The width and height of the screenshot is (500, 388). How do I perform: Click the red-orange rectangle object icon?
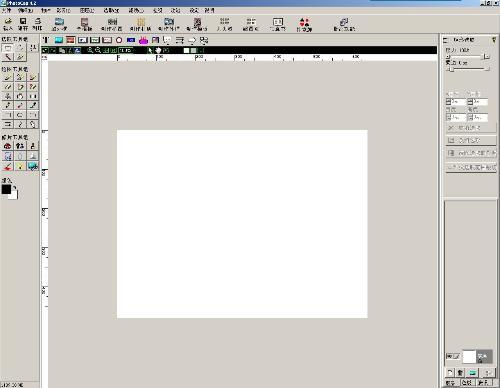[x=70, y=40]
